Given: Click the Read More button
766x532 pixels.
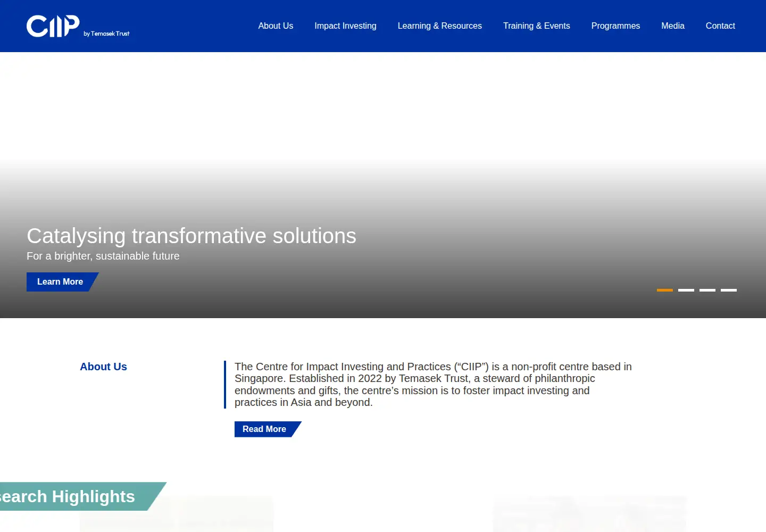Looking at the screenshot, I should (267, 429).
